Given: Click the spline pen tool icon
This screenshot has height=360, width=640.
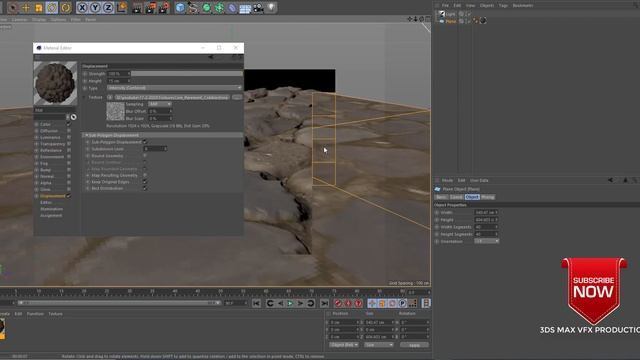Looking at the screenshot, I should (193, 7).
